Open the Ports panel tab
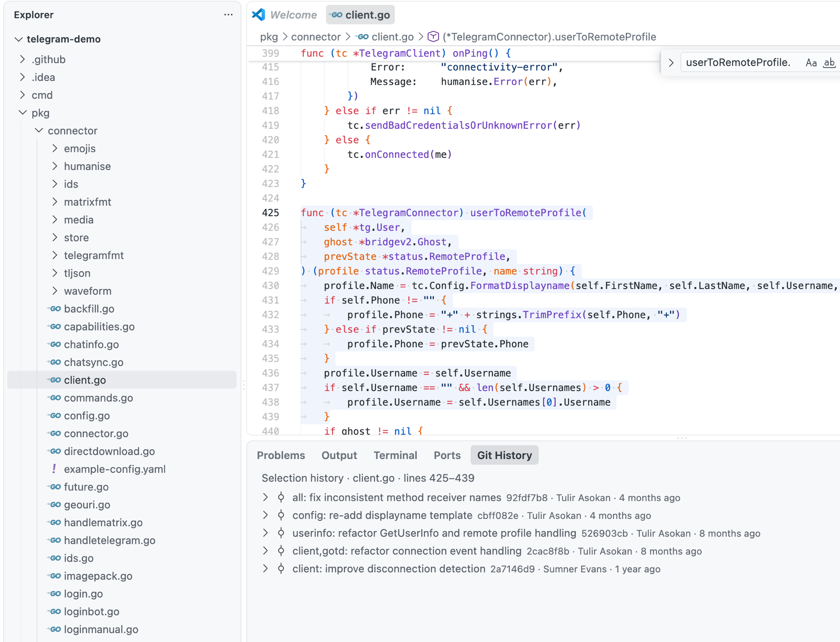This screenshot has height=642, width=840. click(447, 456)
